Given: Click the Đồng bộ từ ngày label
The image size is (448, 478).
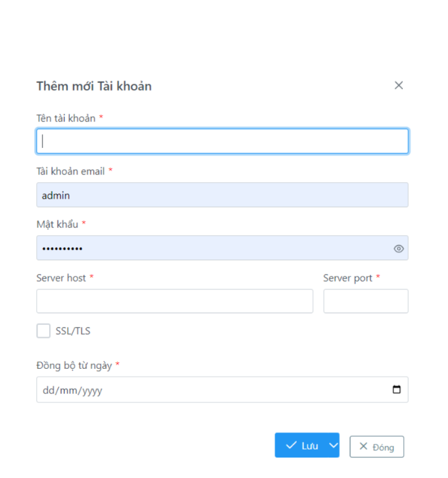Looking at the screenshot, I should [x=74, y=366].
